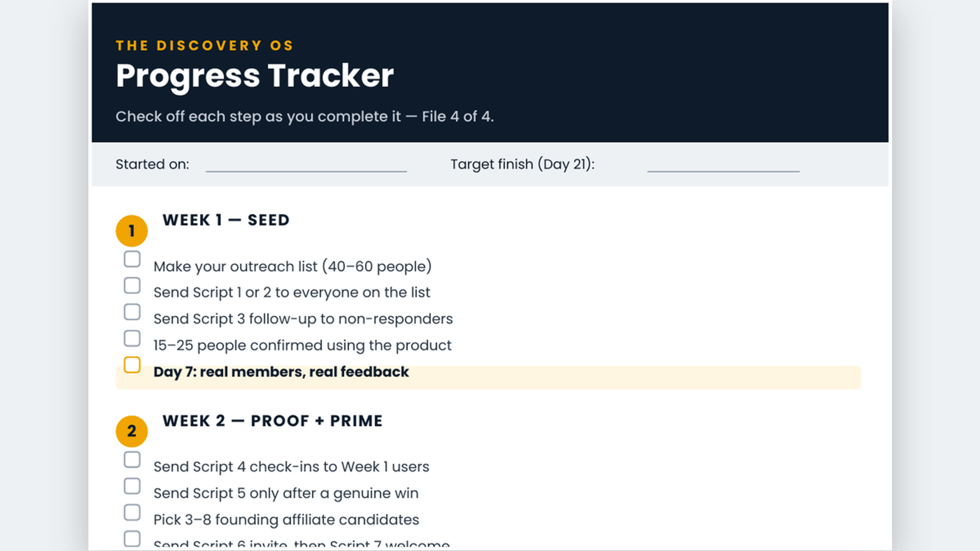Mark 'Pick 3–8 founding affiliate candidates' checkbox
Screen dimensions: 980x551
(132, 512)
